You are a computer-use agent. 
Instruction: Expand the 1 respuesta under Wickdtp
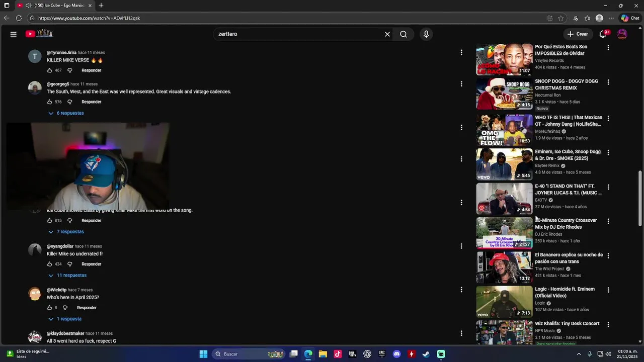coord(64,319)
